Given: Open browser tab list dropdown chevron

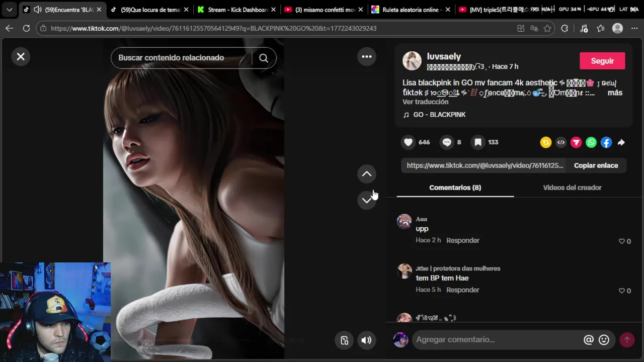Looking at the screenshot, I should (x=9, y=10).
